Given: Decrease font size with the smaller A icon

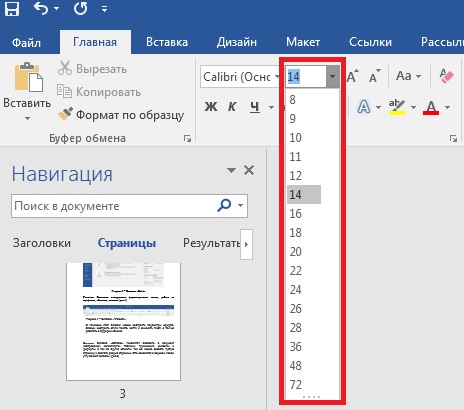Looking at the screenshot, I should coord(375,76).
